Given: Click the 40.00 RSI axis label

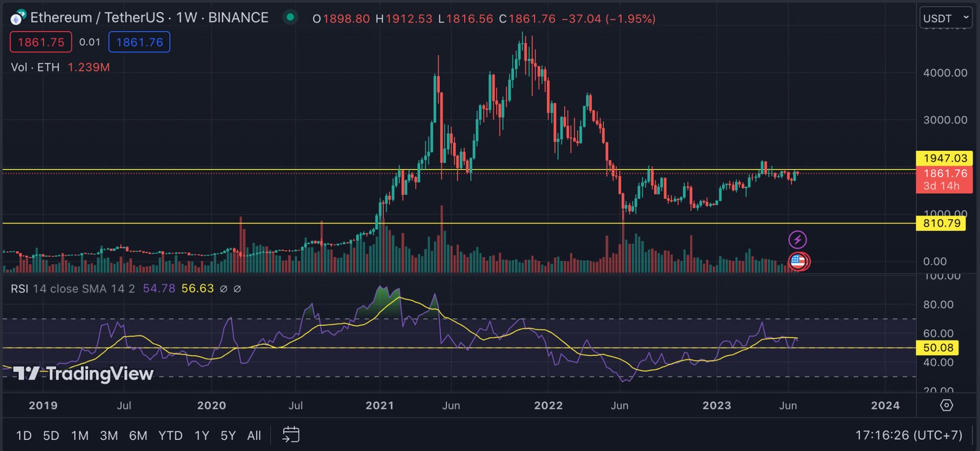Looking at the screenshot, I should [x=938, y=363].
